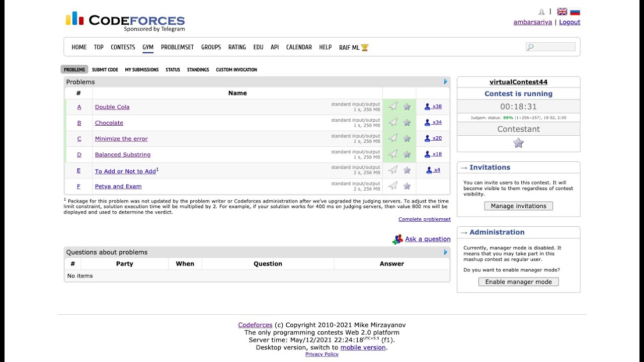Screen dimensions: 644x362
Task: Switch language to English via UK flag
Action: [562, 12]
